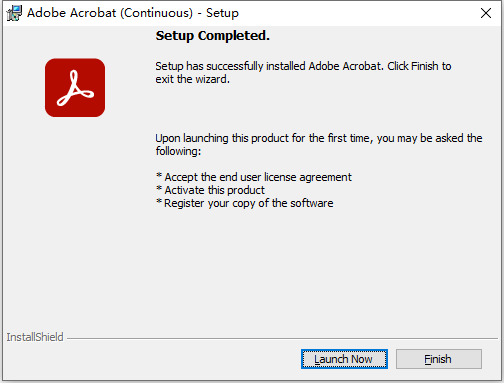Screen dimensions: 504x383
Task: Close the Setup dialog with X
Action: point(486,13)
